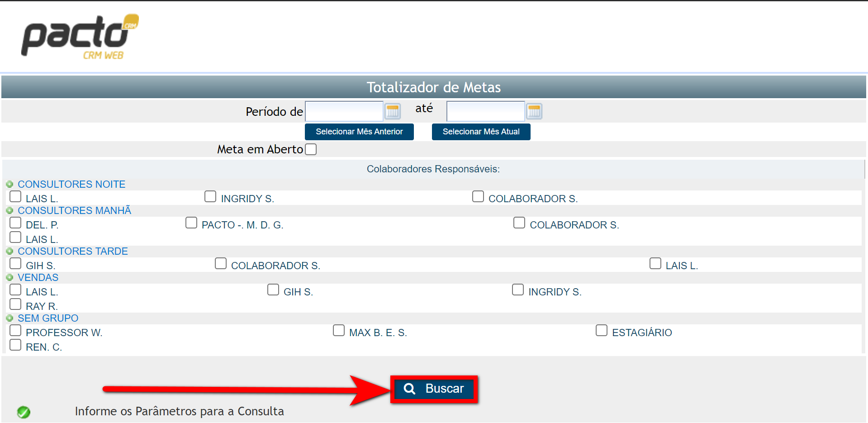Check PROFESSOR W. in SEM GRUPO
Screen dimensions: 868x423
coord(15,330)
